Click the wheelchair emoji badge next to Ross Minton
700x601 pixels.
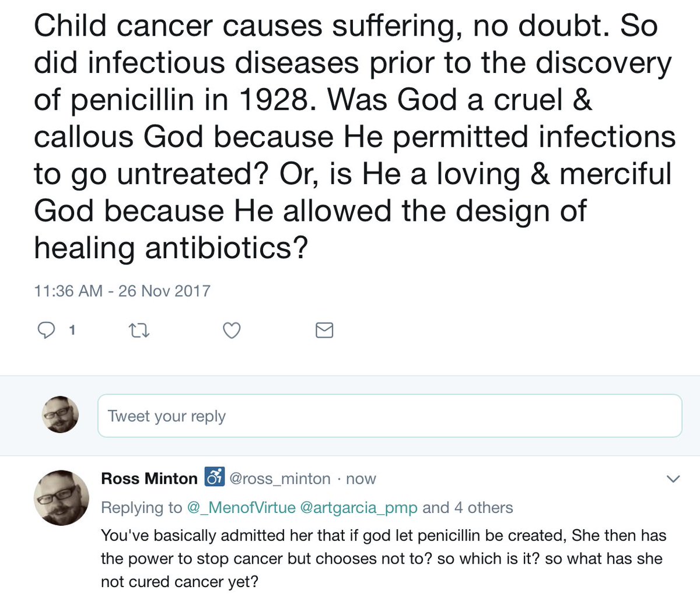pyautogui.click(x=214, y=477)
